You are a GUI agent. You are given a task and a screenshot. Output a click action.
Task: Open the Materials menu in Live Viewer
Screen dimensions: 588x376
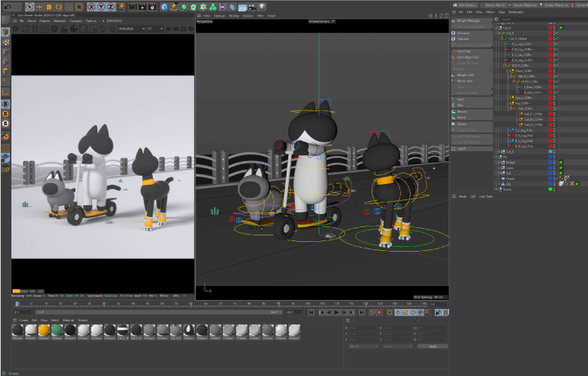[60, 21]
